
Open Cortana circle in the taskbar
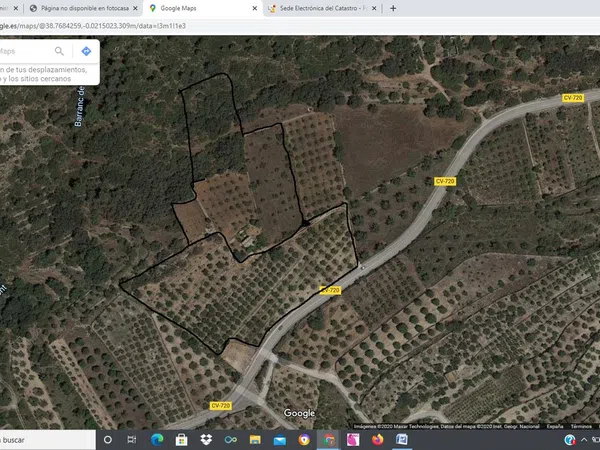(x=108, y=439)
